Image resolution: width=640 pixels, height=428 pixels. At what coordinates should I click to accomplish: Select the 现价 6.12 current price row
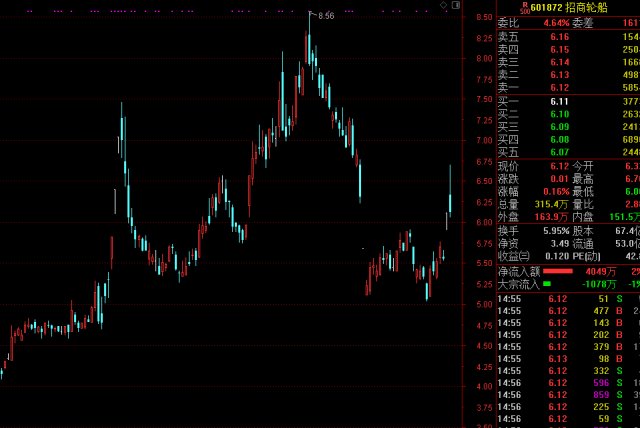(x=533, y=166)
